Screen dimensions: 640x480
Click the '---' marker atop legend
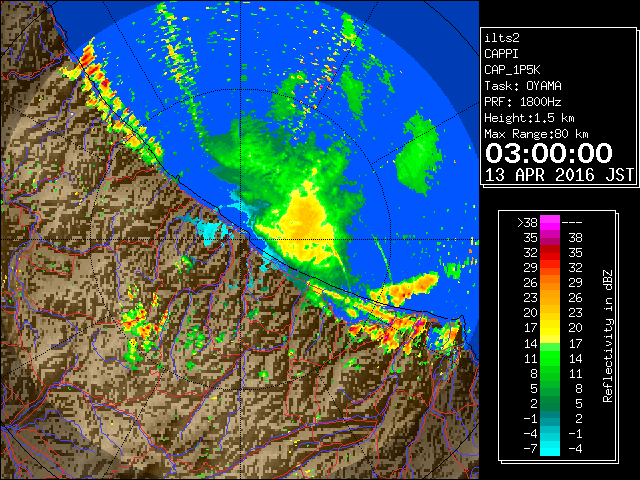pos(572,223)
